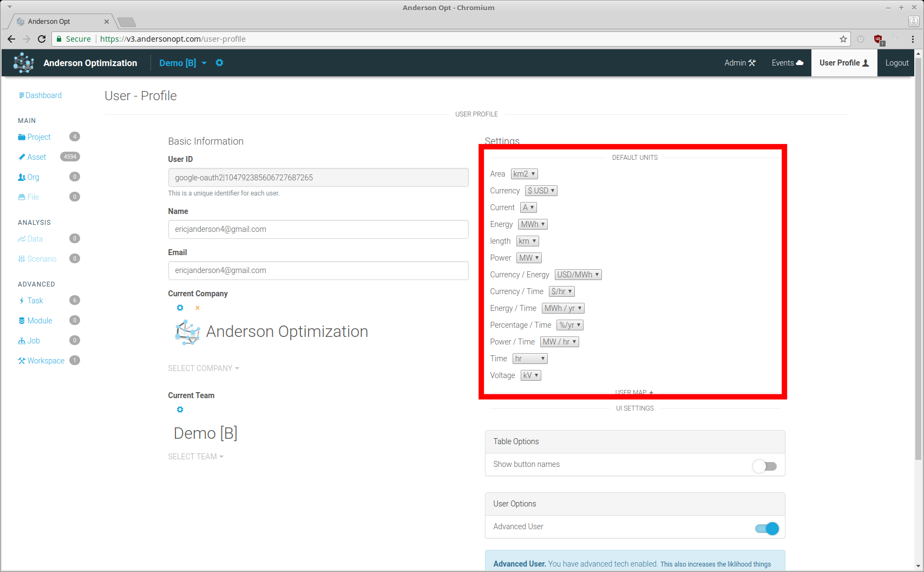Open the Energy unit MWh dropdown
This screenshot has height=572, width=924.
[533, 224]
